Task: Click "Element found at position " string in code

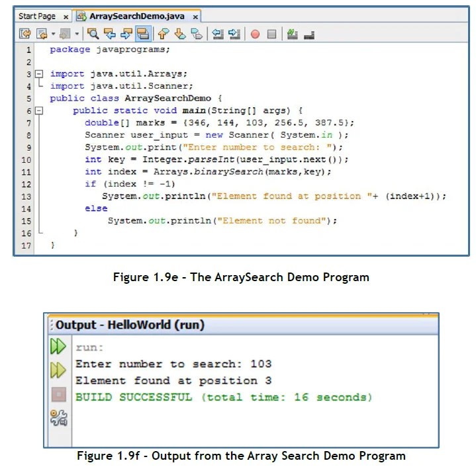Action: (x=291, y=196)
